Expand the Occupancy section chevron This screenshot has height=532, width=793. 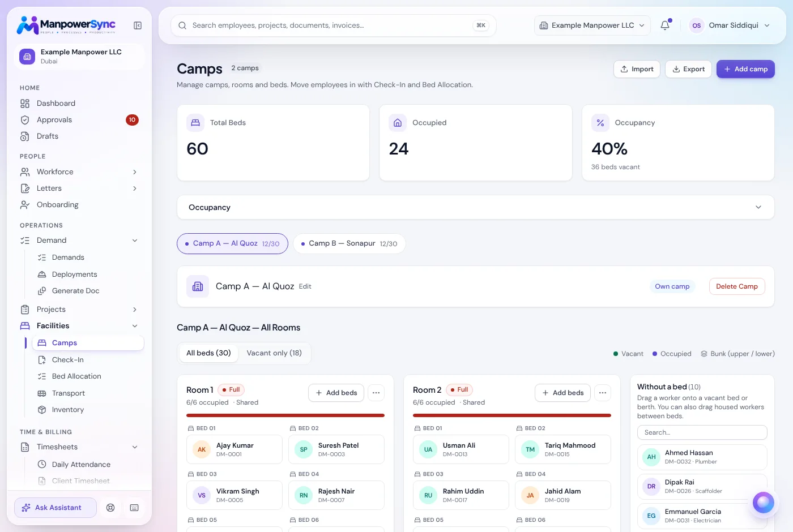coord(758,207)
